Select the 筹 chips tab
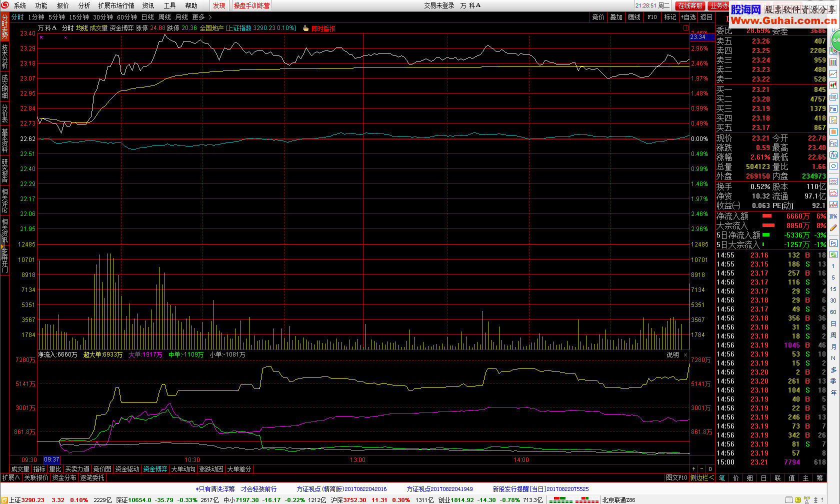840x504 pixels. [820, 478]
